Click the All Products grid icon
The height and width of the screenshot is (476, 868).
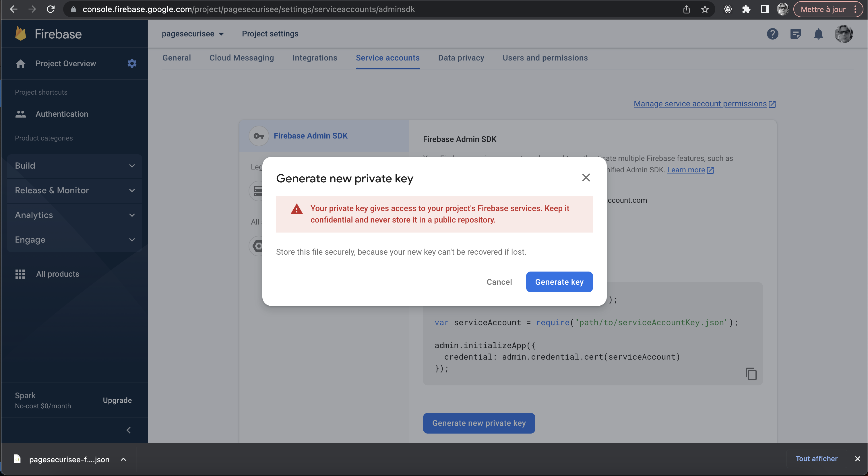pyautogui.click(x=20, y=274)
